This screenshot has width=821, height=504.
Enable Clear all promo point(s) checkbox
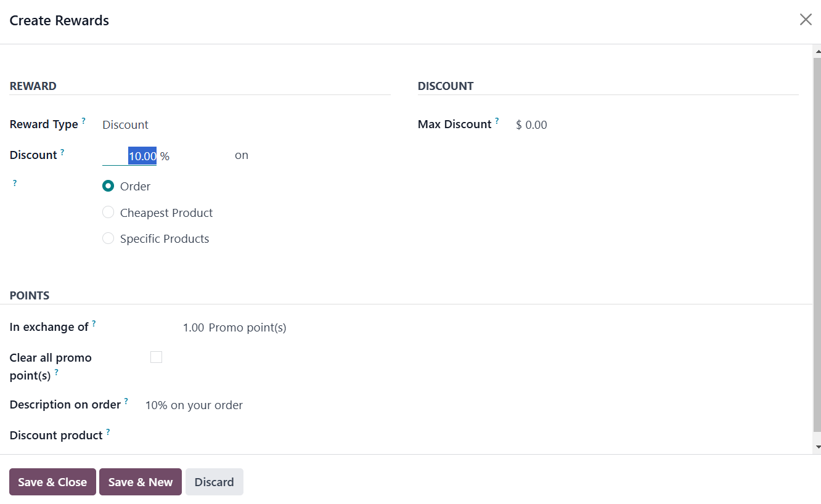pyautogui.click(x=157, y=357)
